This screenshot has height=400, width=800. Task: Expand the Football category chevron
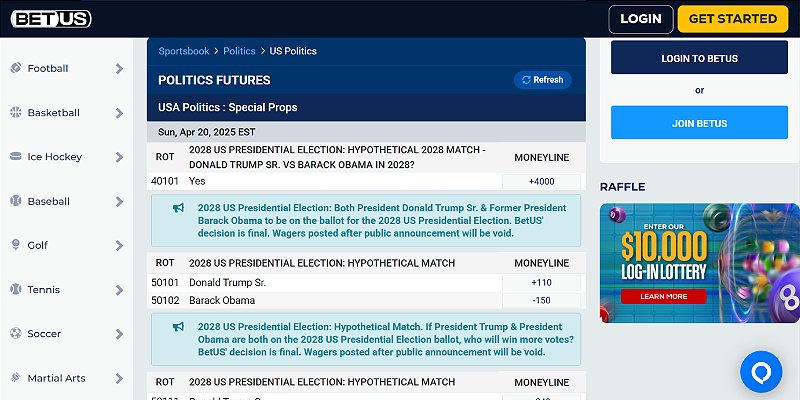[x=119, y=69]
